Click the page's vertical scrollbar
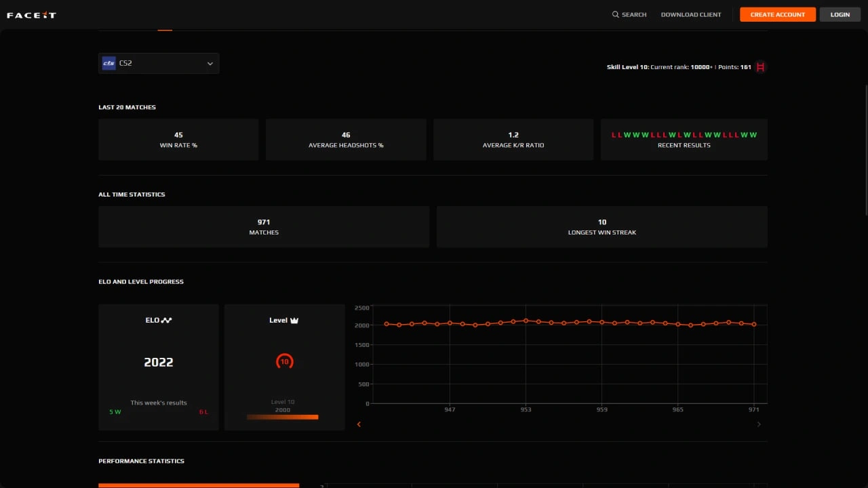Viewport: 868px width, 488px height. click(x=865, y=149)
